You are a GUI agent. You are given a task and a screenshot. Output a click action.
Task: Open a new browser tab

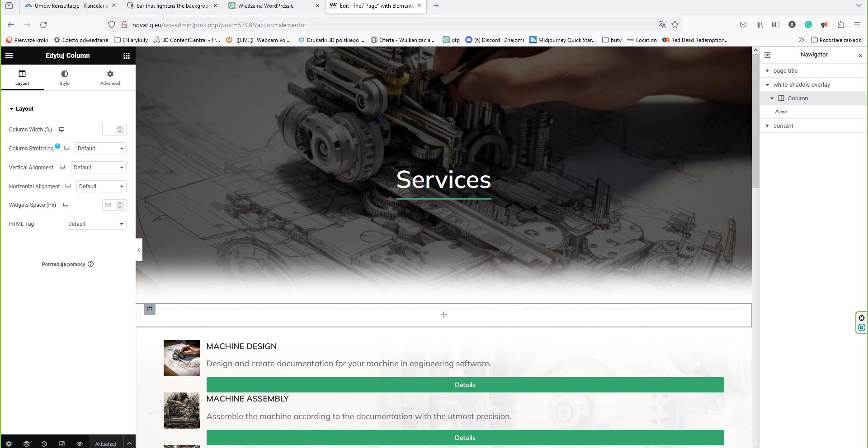point(436,6)
